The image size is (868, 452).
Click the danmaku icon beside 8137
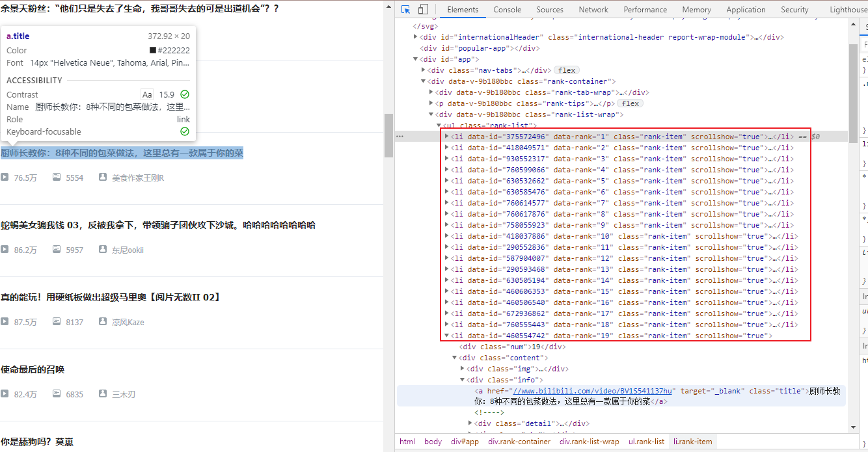[x=57, y=321]
